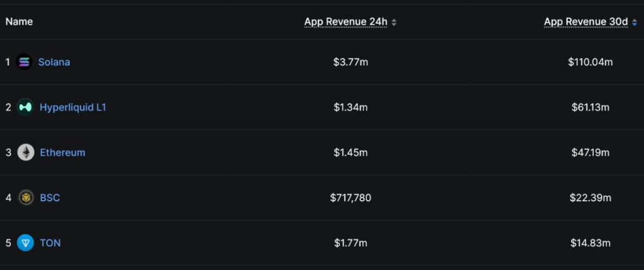
Task: Open the Hyperliquid L1 link
Action: (73, 107)
